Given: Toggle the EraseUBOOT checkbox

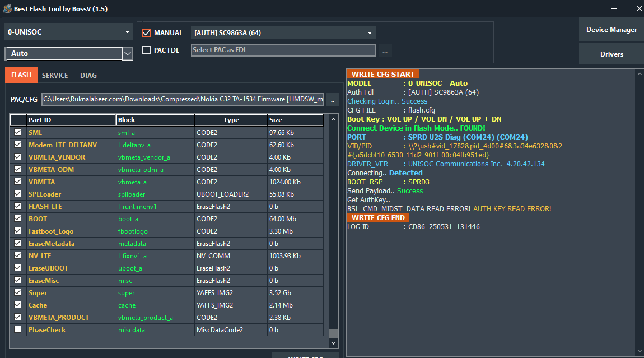Looking at the screenshot, I should (x=17, y=268).
